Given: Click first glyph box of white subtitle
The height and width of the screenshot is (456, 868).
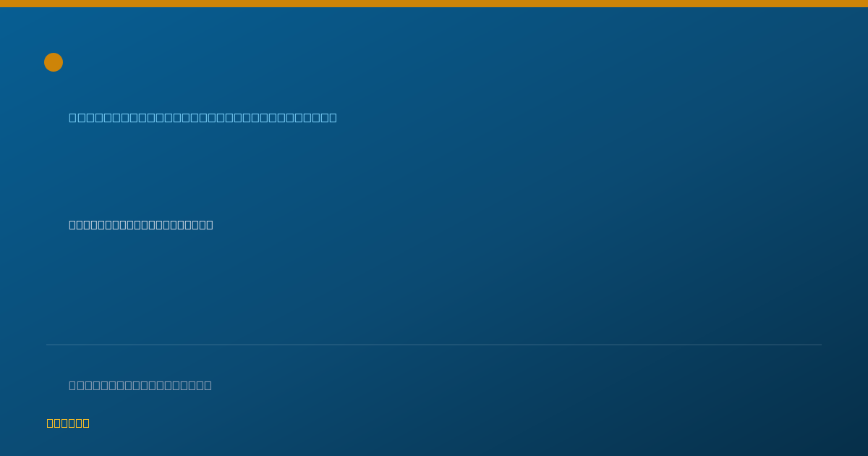Looking at the screenshot, I should pos(72,224).
